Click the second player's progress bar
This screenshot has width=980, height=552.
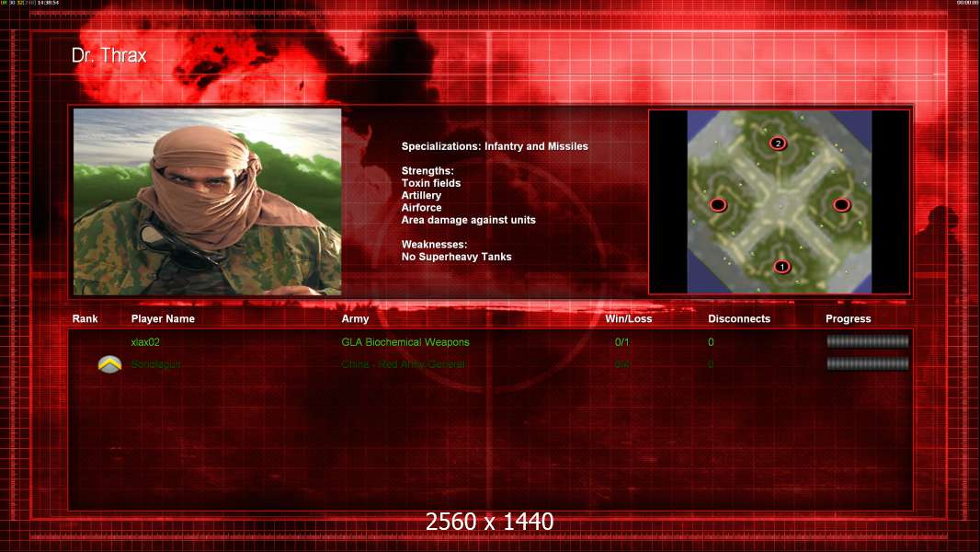coord(868,363)
